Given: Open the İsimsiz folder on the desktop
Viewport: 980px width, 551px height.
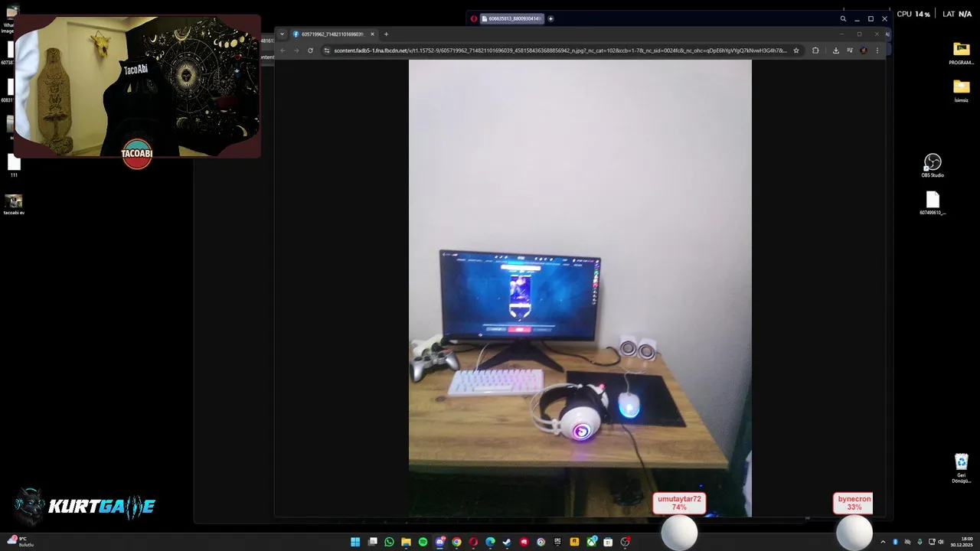Looking at the screenshot, I should (x=961, y=90).
